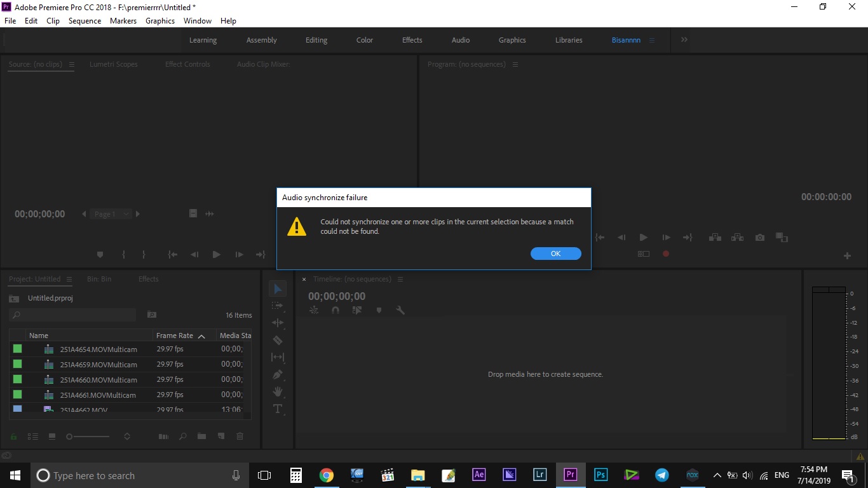This screenshot has height=488, width=868.
Task: Pick the Razor tool
Action: tap(278, 340)
